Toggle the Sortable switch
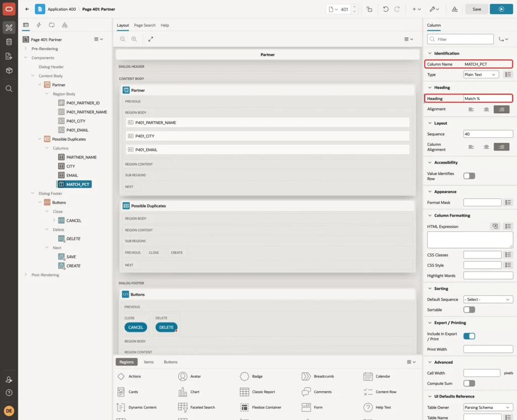 [x=469, y=309]
